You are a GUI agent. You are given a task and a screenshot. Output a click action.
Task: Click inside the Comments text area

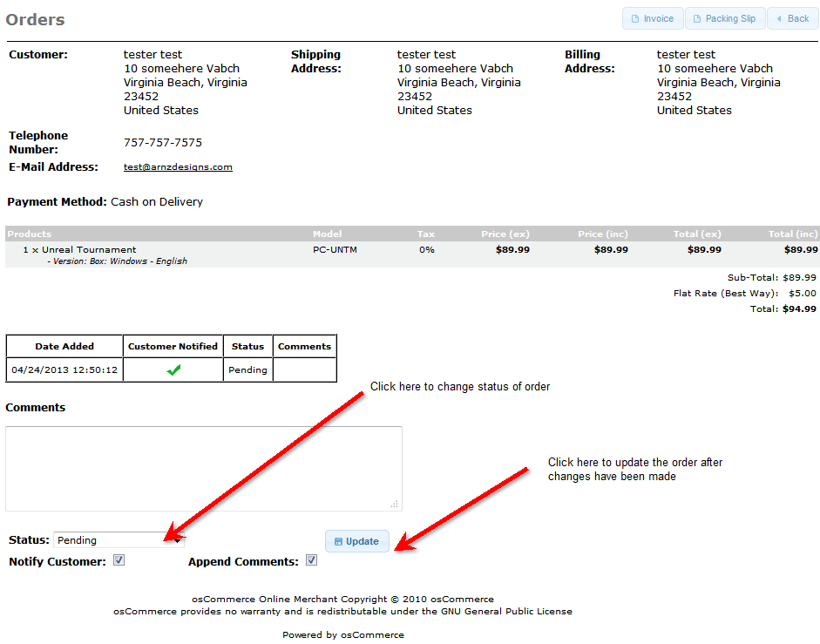(203, 467)
